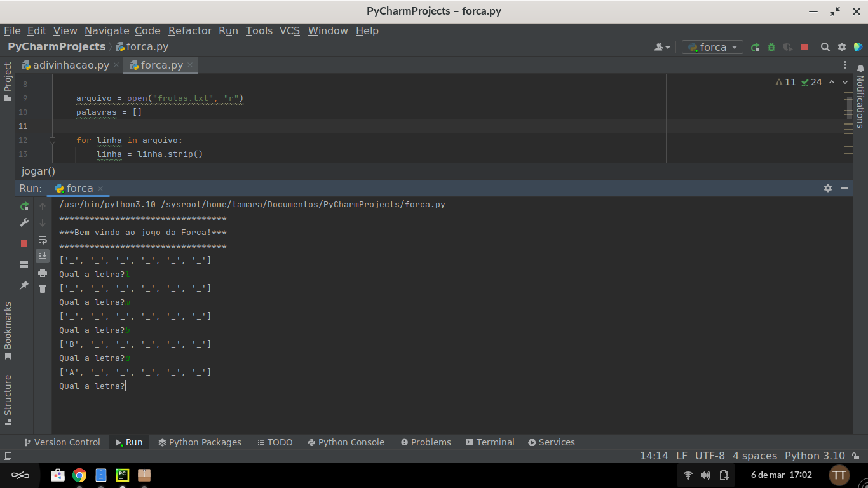Viewport: 868px width, 488px height.
Task: Open the Version Control tool window
Action: point(62,442)
